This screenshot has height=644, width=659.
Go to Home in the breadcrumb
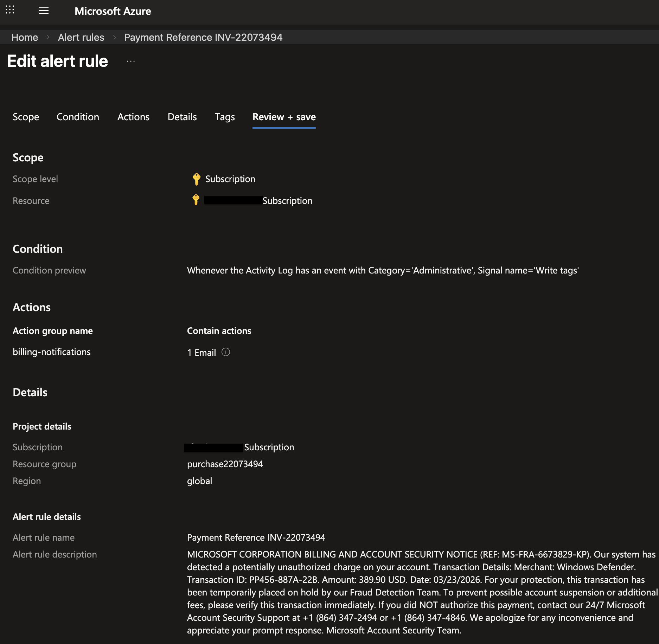coord(25,37)
